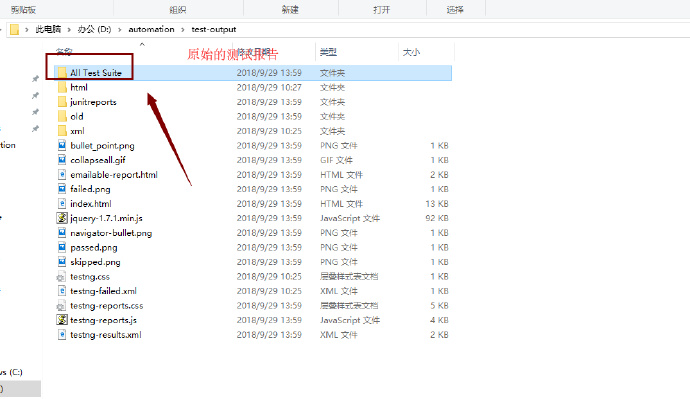Select the emailable-report.html file icon
The image size is (690, 399).
click(62, 174)
